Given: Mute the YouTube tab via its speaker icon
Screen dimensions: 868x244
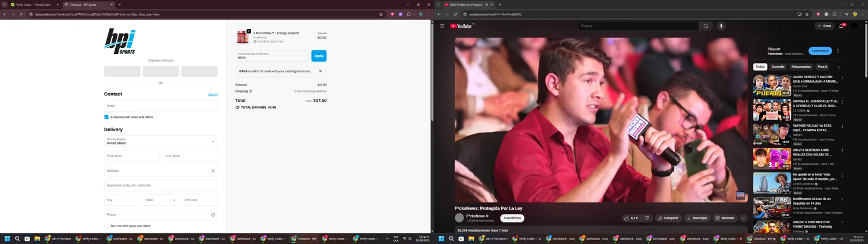Looking at the screenshot, I should tap(486, 5).
